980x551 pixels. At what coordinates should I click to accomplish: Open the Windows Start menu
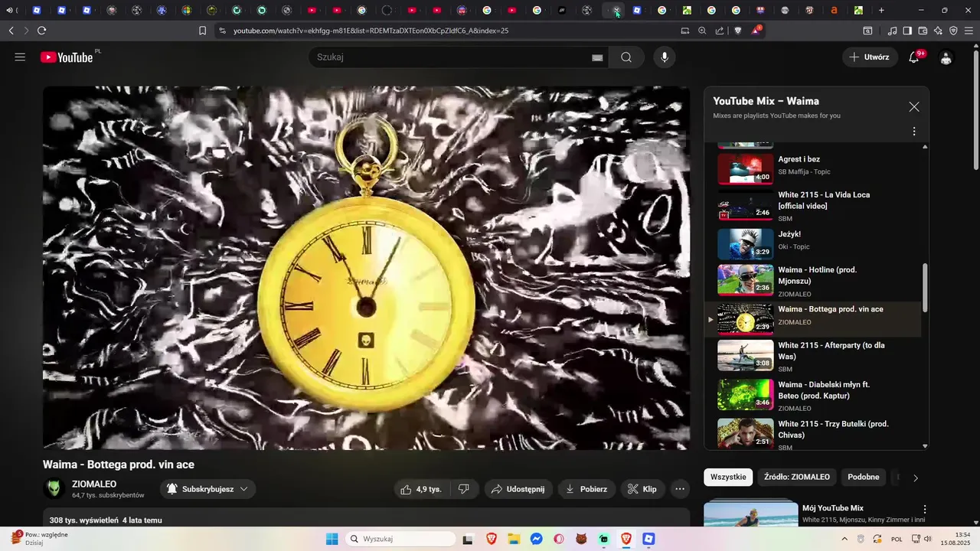click(332, 539)
